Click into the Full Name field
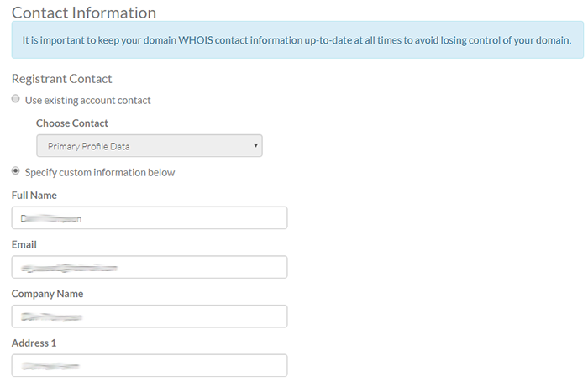This screenshot has width=588, height=387. [x=150, y=217]
